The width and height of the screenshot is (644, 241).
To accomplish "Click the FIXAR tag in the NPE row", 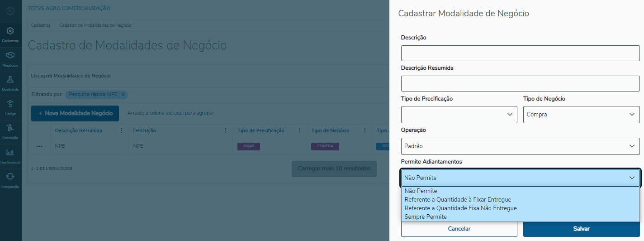I will point(249,146).
